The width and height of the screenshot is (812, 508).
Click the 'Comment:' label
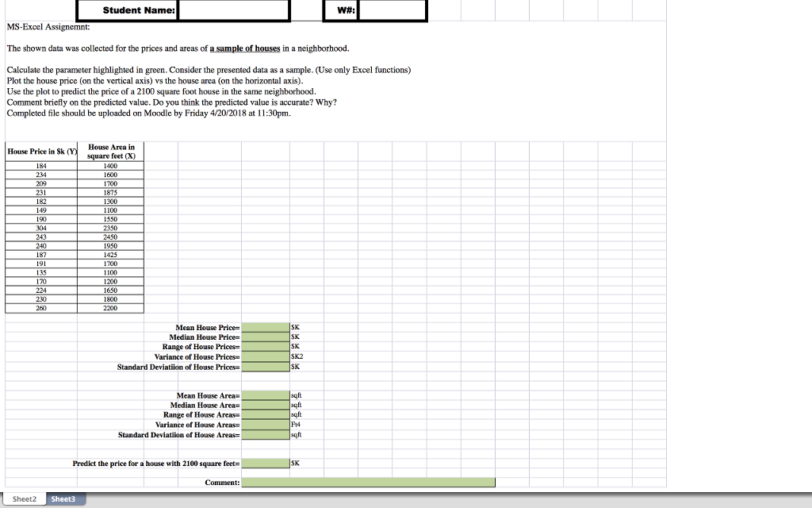pos(222,483)
